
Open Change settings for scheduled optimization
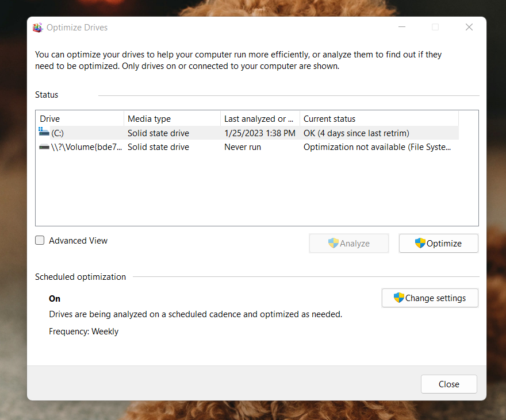pos(430,298)
